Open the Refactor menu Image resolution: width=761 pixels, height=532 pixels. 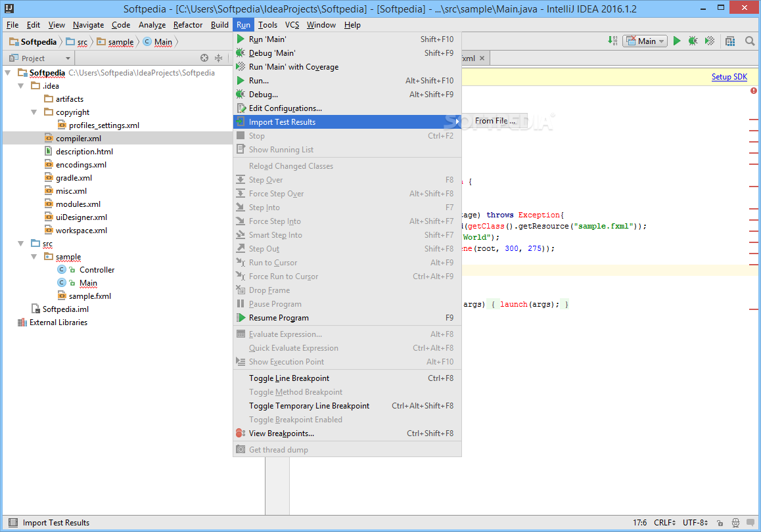(x=188, y=25)
